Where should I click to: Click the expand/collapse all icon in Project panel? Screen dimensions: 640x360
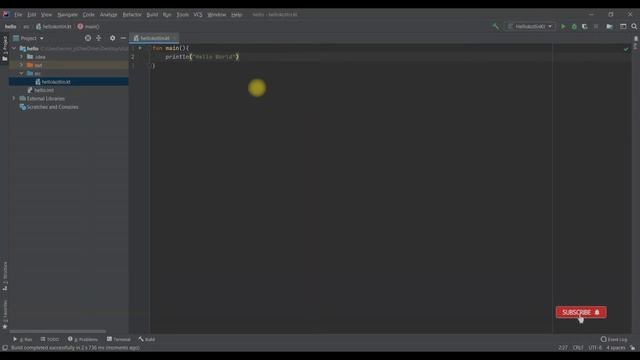coord(99,38)
